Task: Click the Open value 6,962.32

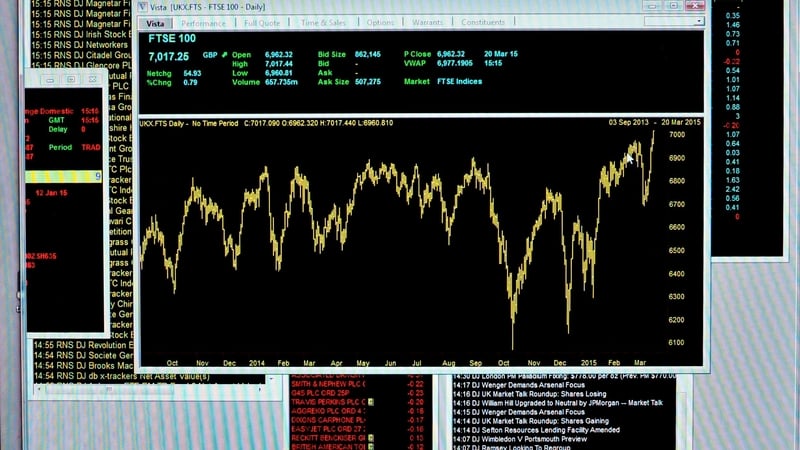Action: (x=279, y=55)
